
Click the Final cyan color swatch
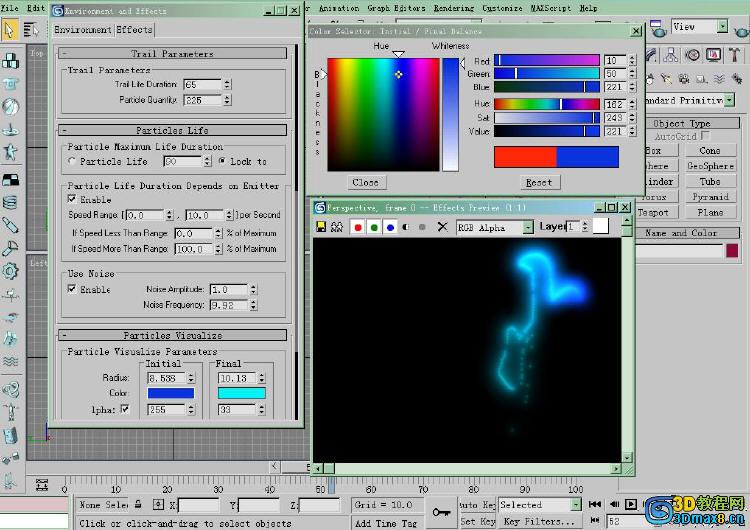coord(242,393)
